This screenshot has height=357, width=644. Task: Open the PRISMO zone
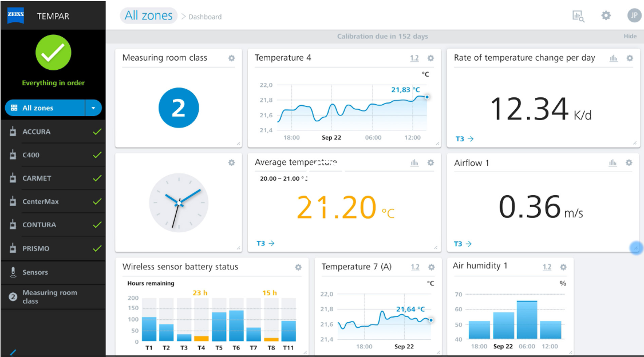tap(53, 249)
